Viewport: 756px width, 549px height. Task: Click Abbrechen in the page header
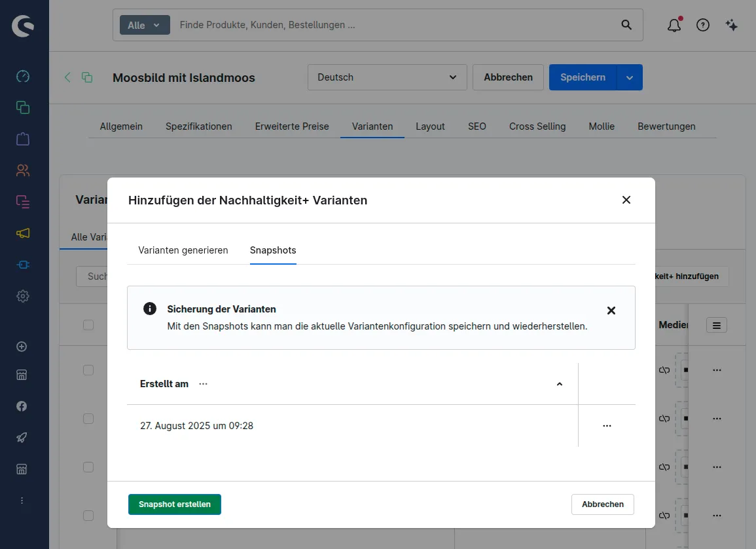click(x=508, y=77)
